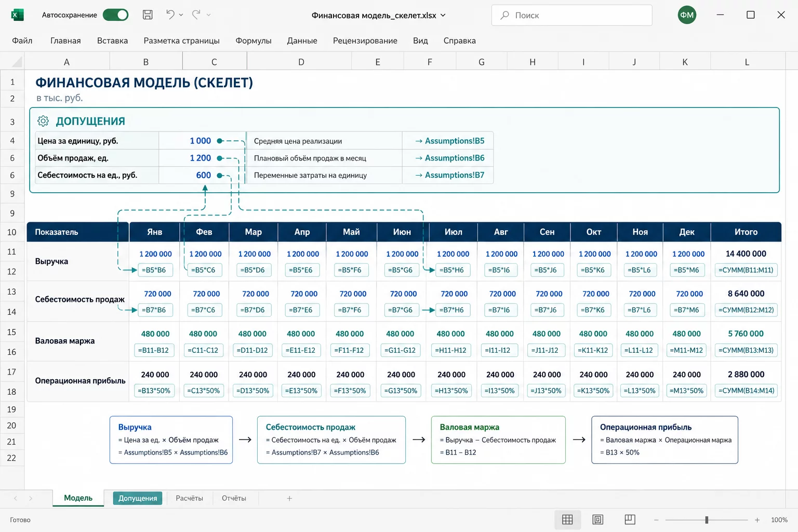Select row 10 header
The width and height of the screenshot is (798, 532).
tap(12, 232)
